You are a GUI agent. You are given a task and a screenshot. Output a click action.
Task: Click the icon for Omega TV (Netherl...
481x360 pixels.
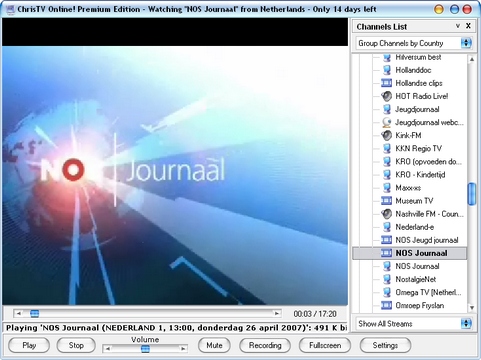pos(387,292)
